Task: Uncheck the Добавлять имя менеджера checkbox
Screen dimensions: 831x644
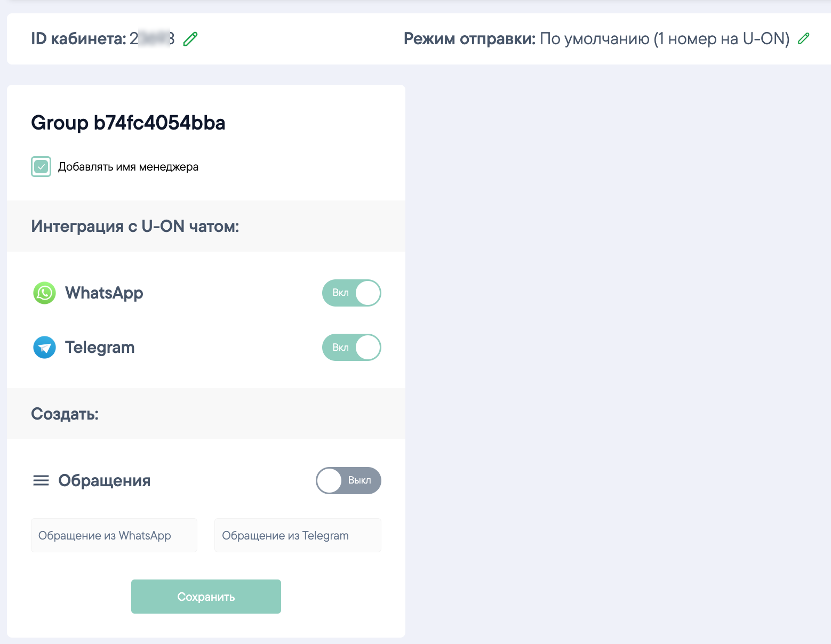Action: pyautogui.click(x=41, y=167)
